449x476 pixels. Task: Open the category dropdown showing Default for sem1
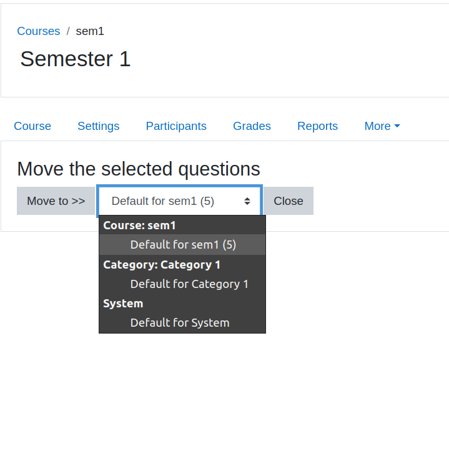tap(180, 201)
